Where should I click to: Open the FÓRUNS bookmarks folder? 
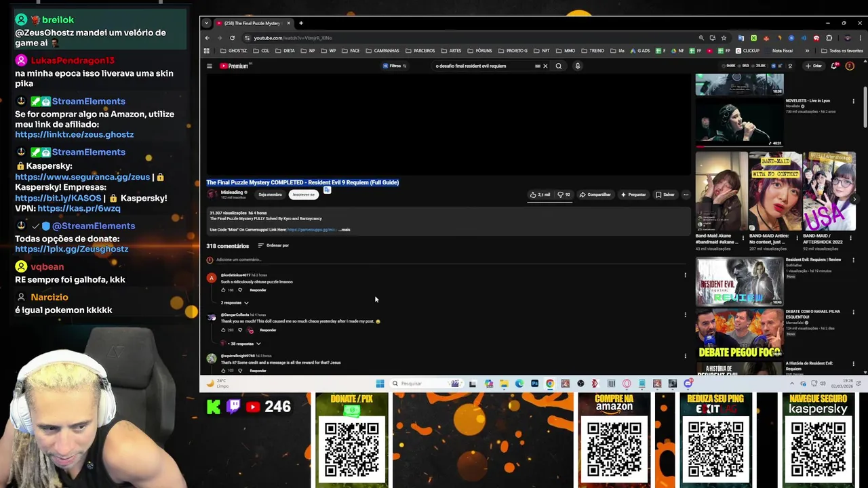(480, 51)
